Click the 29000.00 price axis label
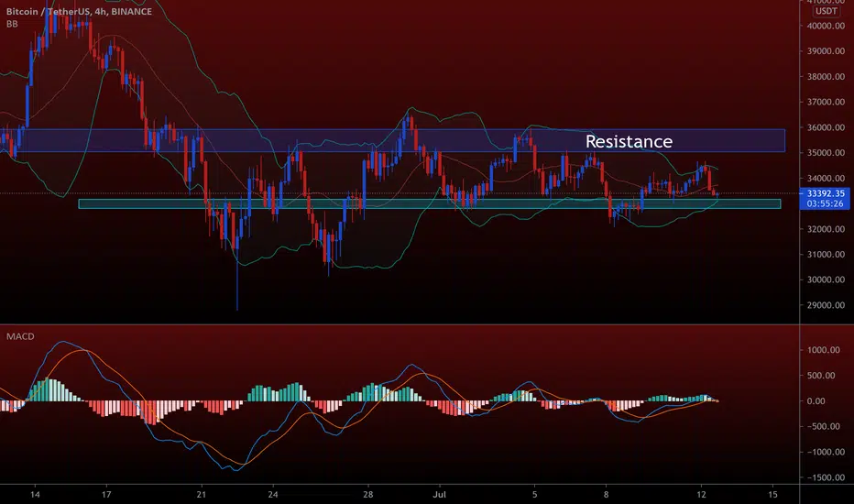The image size is (854, 504). (826, 306)
